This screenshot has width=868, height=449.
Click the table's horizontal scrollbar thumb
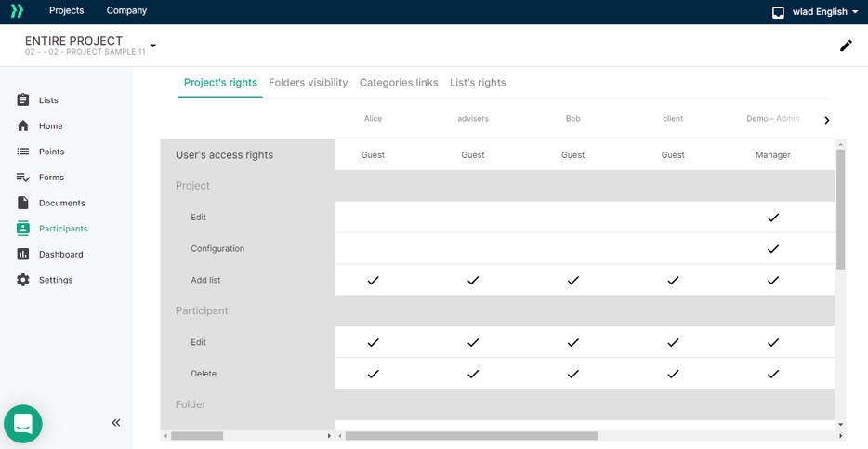tap(471, 436)
